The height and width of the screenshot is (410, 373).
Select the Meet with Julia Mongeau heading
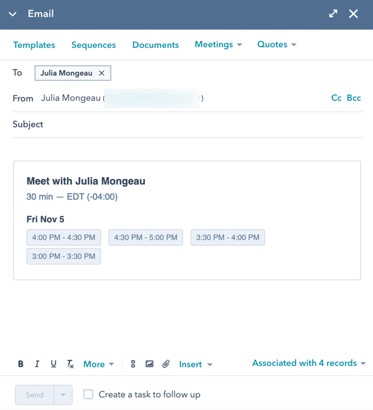86,181
